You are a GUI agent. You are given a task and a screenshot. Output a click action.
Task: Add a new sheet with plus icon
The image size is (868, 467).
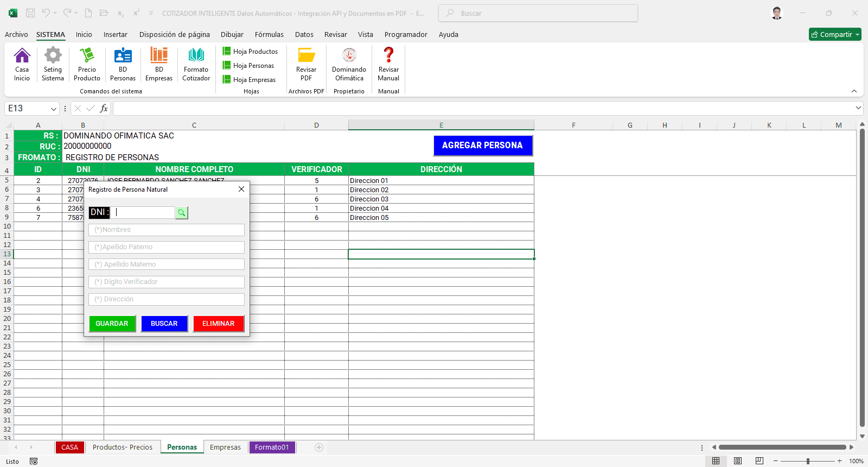[x=319, y=447]
